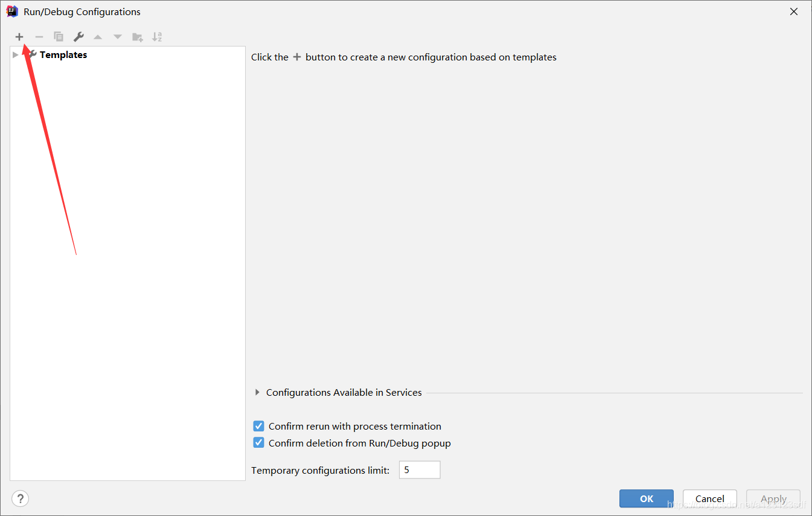This screenshot has height=516, width=812.
Task: Click the Create New Folder icon
Action: point(138,37)
